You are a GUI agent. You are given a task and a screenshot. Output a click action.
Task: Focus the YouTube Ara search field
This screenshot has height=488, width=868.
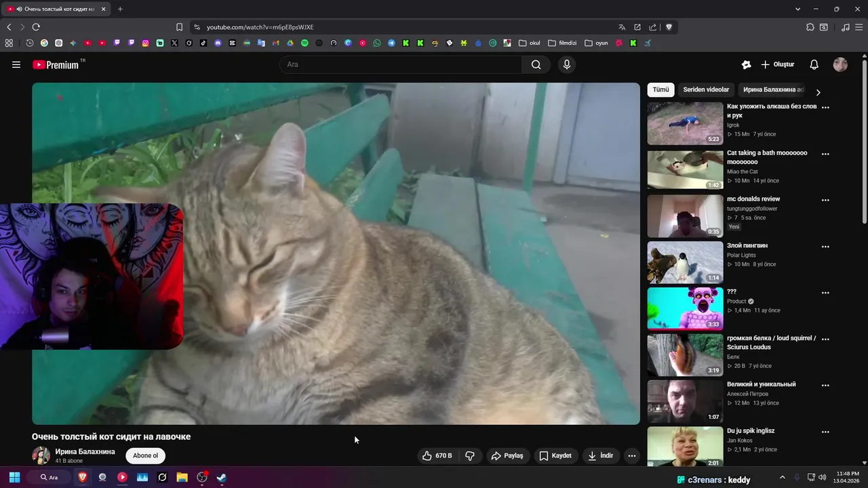pyautogui.click(x=401, y=64)
